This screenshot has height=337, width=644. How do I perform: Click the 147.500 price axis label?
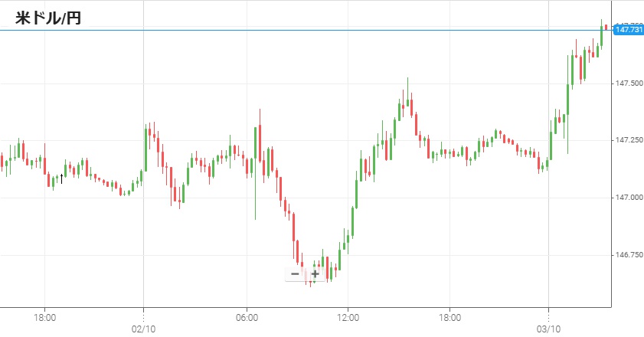(627, 83)
